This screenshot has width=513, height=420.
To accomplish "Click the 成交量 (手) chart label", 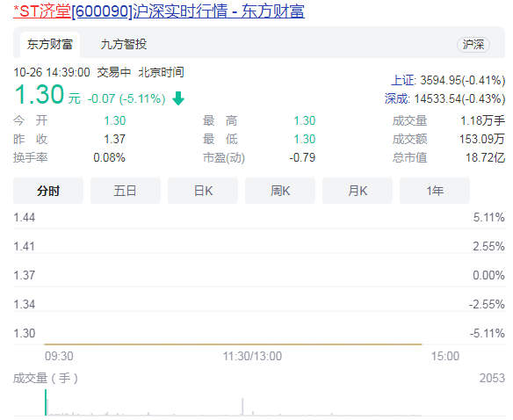I will pyautogui.click(x=46, y=378).
